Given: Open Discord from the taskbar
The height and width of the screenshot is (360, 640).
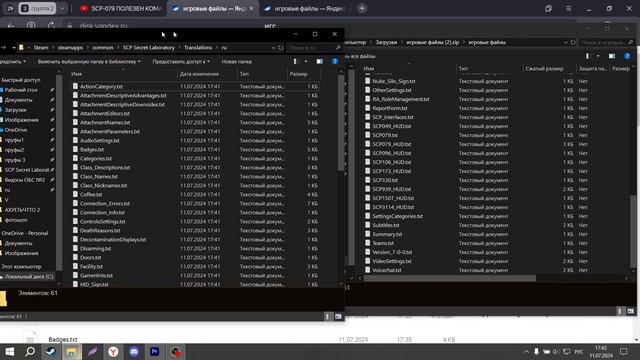Looking at the screenshot, I should click(134, 351).
